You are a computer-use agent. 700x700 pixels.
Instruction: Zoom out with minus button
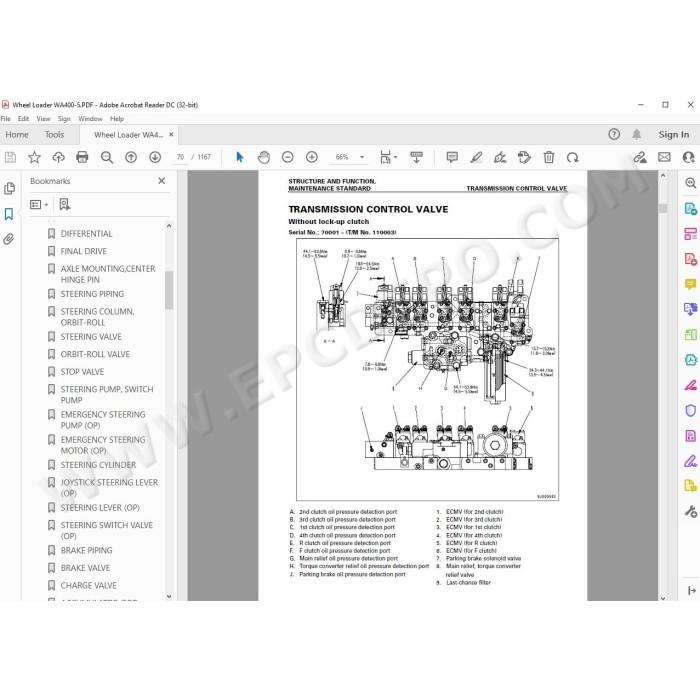click(288, 157)
